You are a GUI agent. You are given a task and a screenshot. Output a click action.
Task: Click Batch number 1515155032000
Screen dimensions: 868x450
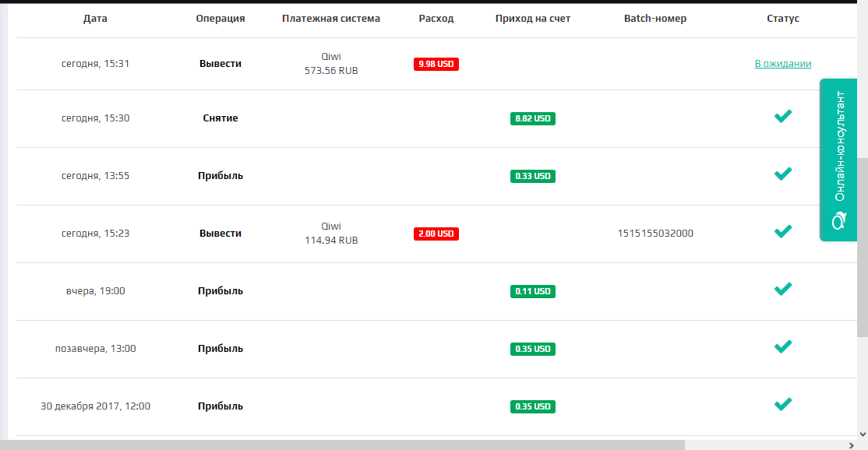655,234
